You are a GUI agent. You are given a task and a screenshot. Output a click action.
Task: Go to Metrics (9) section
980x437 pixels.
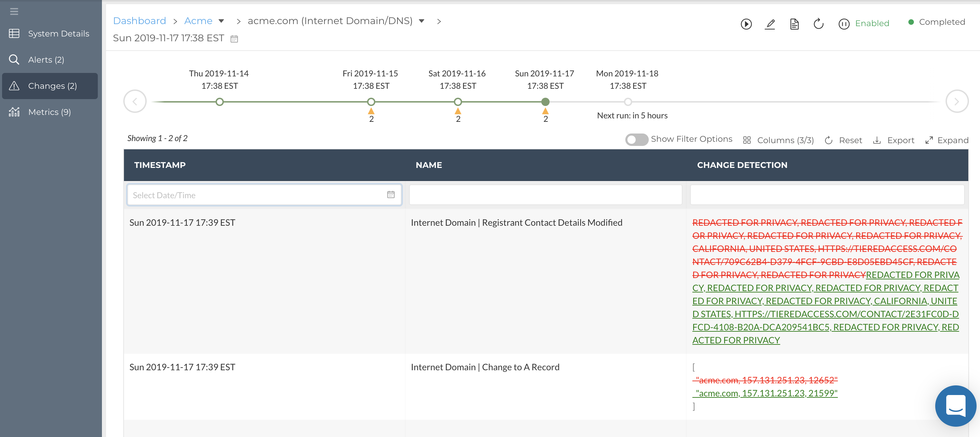(49, 112)
